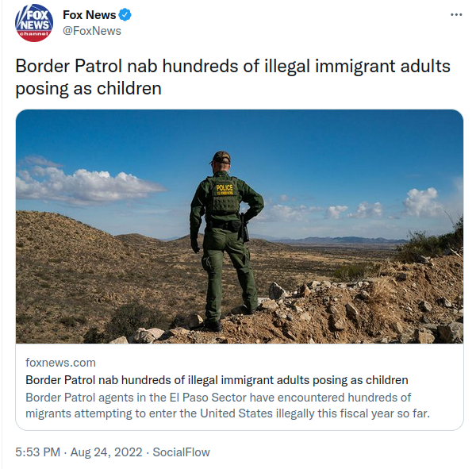Click the blue verified badge

pos(125,14)
